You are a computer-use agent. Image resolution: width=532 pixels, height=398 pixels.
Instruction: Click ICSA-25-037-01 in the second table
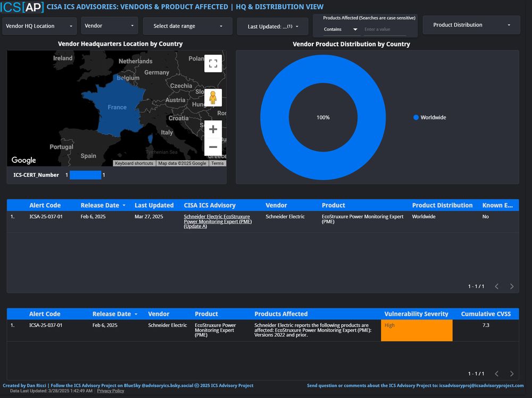46,325
